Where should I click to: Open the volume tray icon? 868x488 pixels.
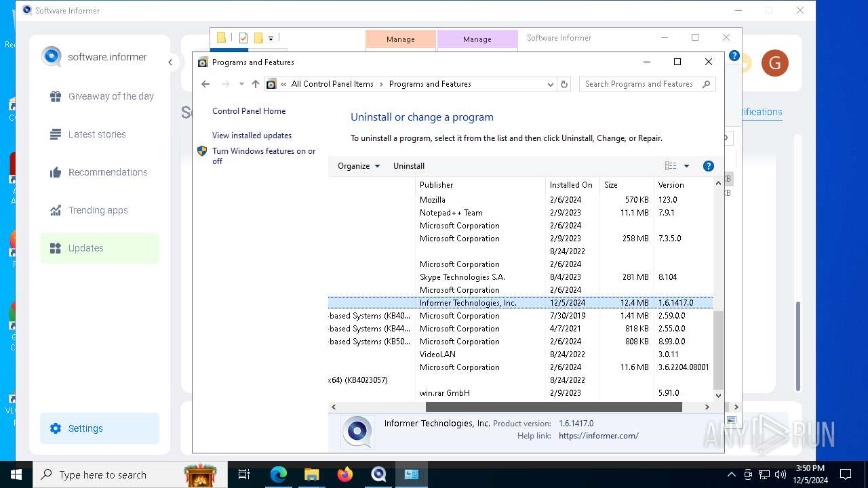click(781, 474)
